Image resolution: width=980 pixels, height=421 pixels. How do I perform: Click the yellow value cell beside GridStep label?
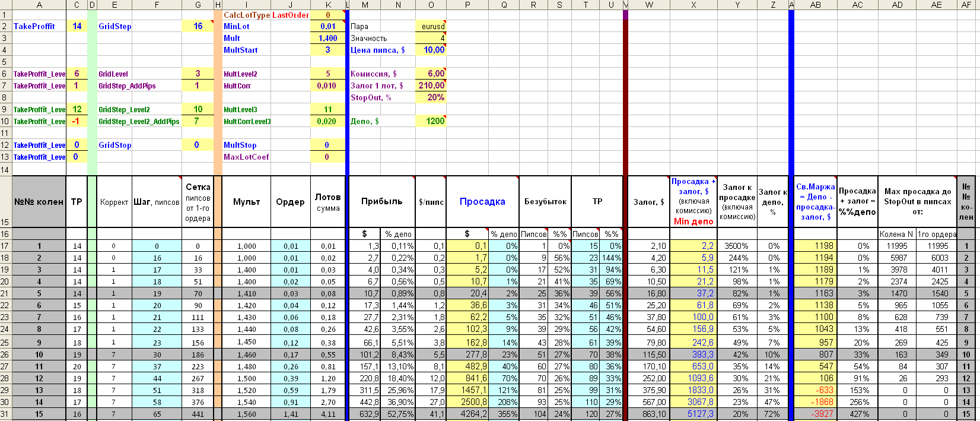point(198,27)
